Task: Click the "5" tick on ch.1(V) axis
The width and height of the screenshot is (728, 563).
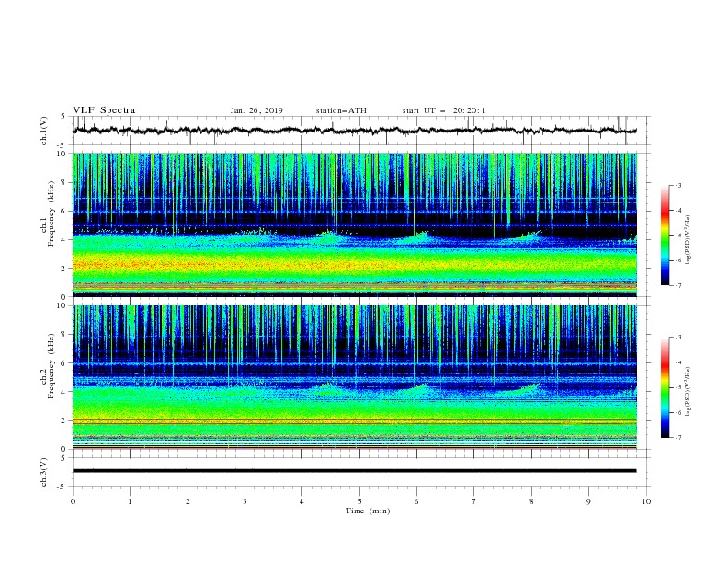Action: 63,116
